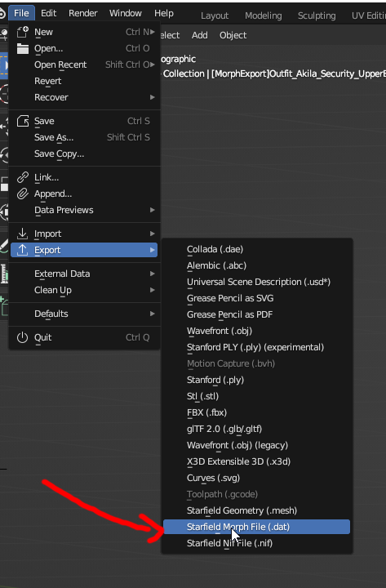
Task: Click the Link chain icon
Action: 23,177
